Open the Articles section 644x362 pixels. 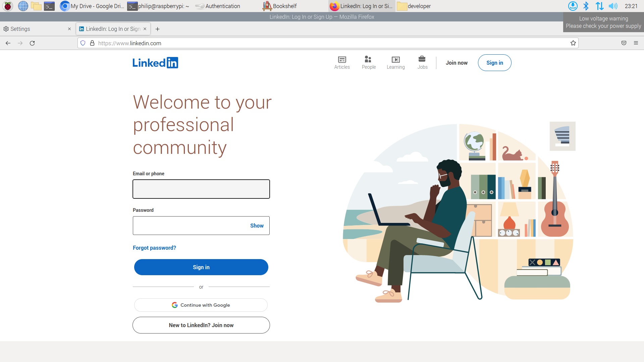pos(342,63)
